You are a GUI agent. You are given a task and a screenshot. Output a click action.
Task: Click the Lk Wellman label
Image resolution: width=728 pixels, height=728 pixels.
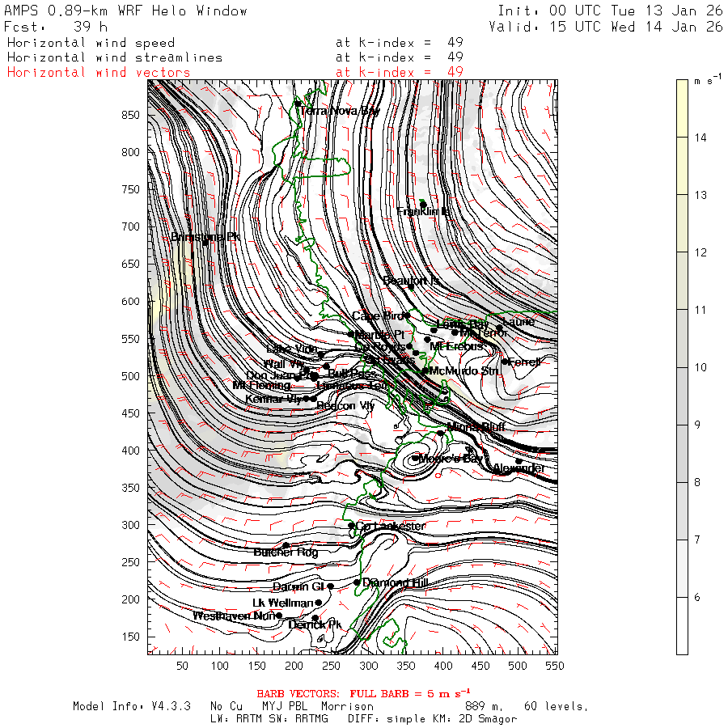(283, 603)
